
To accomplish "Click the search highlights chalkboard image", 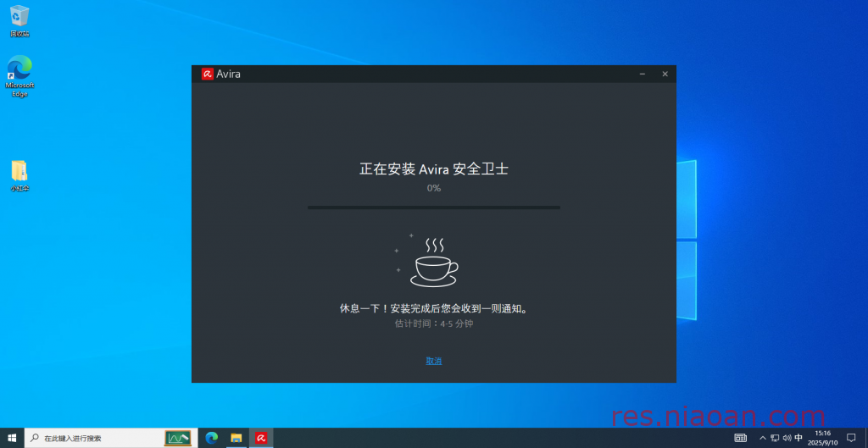I will coord(178,438).
